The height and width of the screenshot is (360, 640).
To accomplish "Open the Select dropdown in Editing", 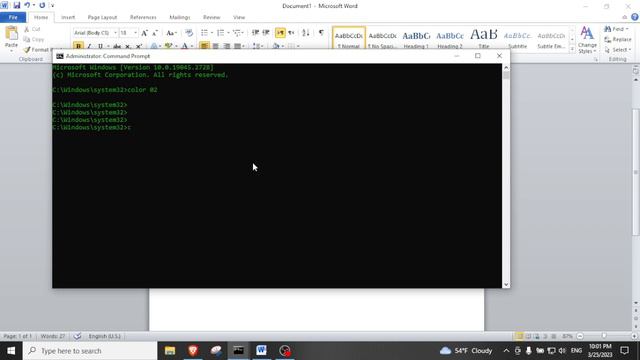I will pos(618,49).
